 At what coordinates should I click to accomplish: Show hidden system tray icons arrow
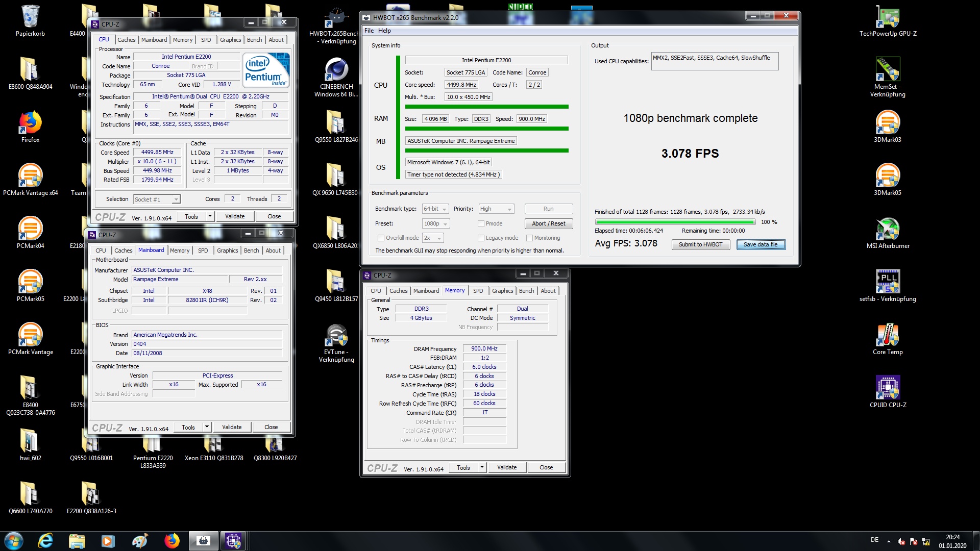point(889,541)
